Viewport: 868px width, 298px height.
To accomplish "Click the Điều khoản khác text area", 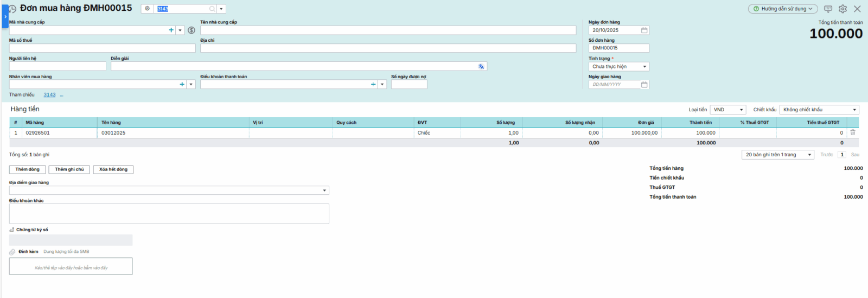I will tap(169, 214).
